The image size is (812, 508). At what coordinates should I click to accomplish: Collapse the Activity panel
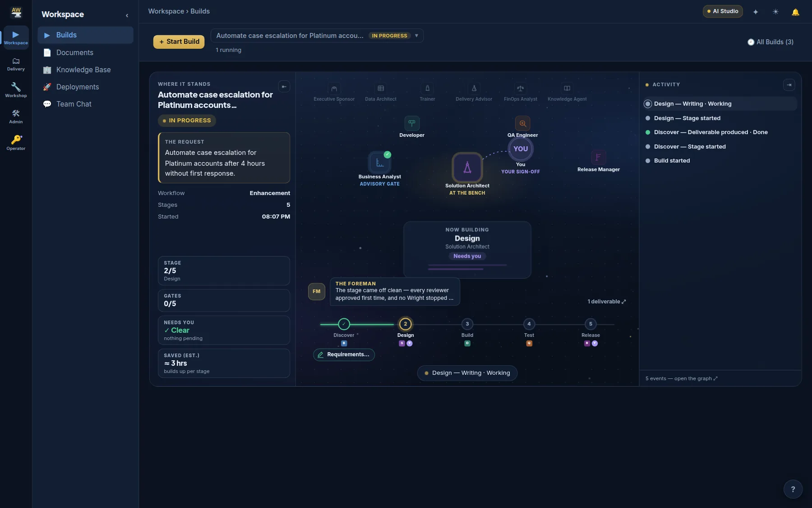(x=789, y=85)
